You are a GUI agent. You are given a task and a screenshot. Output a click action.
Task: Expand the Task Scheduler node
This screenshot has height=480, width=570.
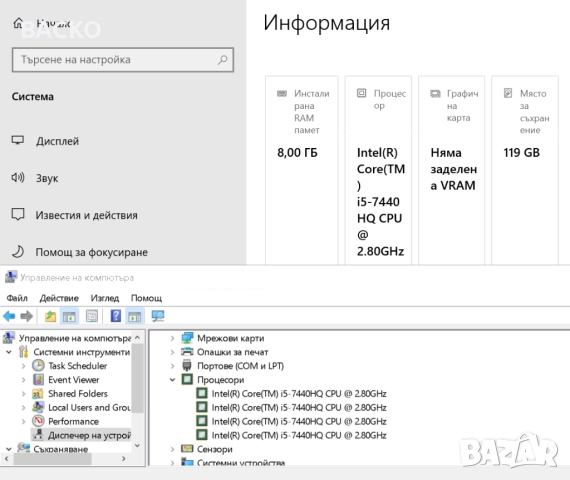pos(24,366)
